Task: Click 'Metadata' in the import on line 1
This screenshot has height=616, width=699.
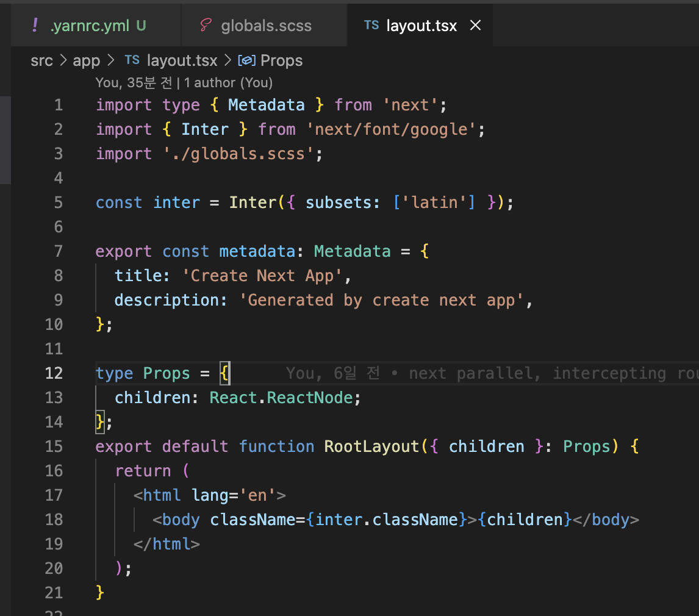Action: 266,105
